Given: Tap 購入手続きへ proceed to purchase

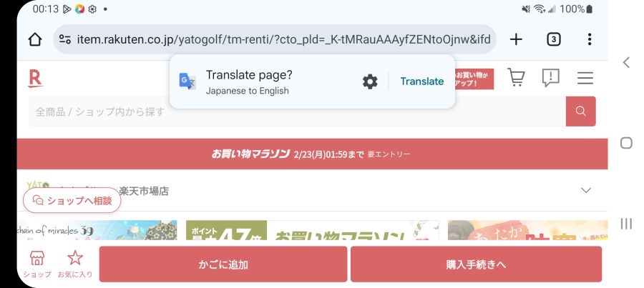Looking at the screenshot, I should click(476, 264).
